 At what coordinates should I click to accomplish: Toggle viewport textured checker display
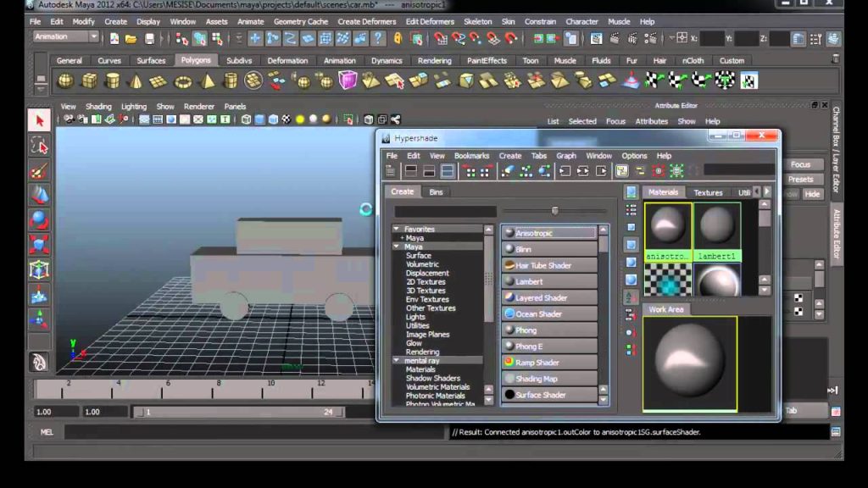(287, 119)
